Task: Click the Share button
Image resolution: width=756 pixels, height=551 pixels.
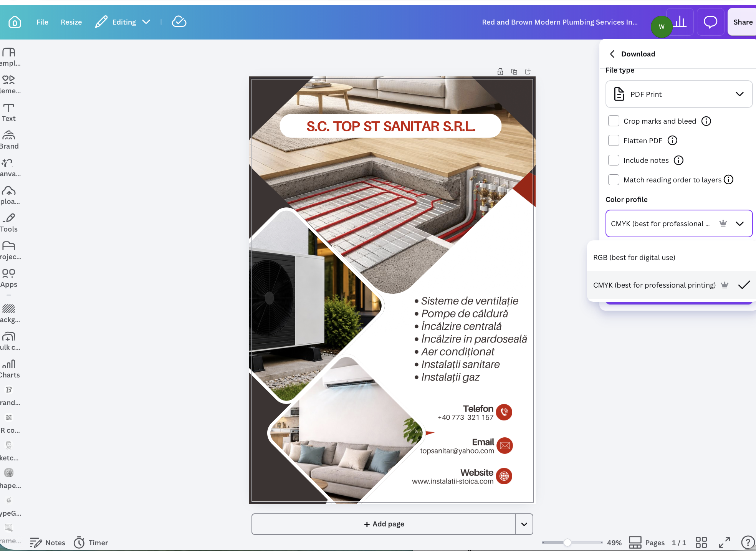Action: 743,22
